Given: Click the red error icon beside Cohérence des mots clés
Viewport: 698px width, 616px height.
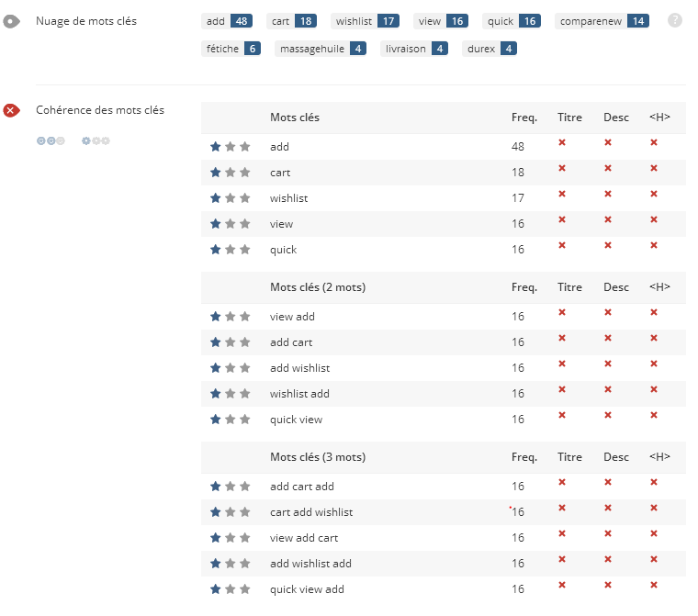Looking at the screenshot, I should coord(12,110).
